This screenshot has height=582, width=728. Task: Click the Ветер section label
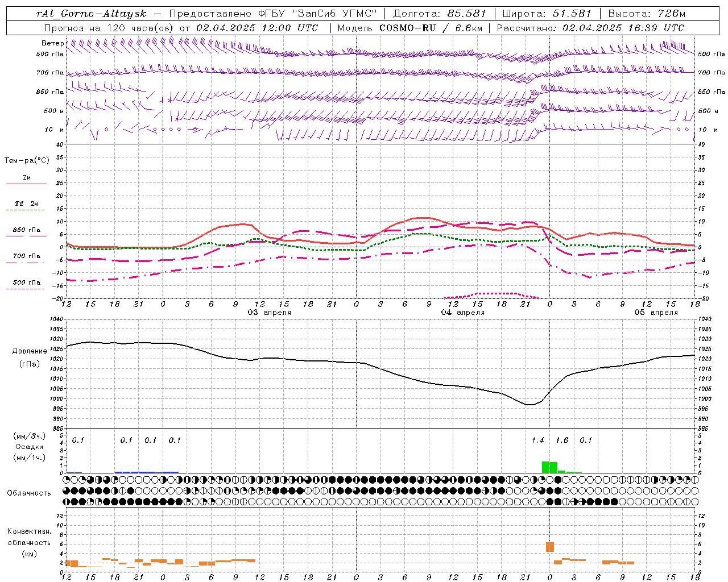53,43
